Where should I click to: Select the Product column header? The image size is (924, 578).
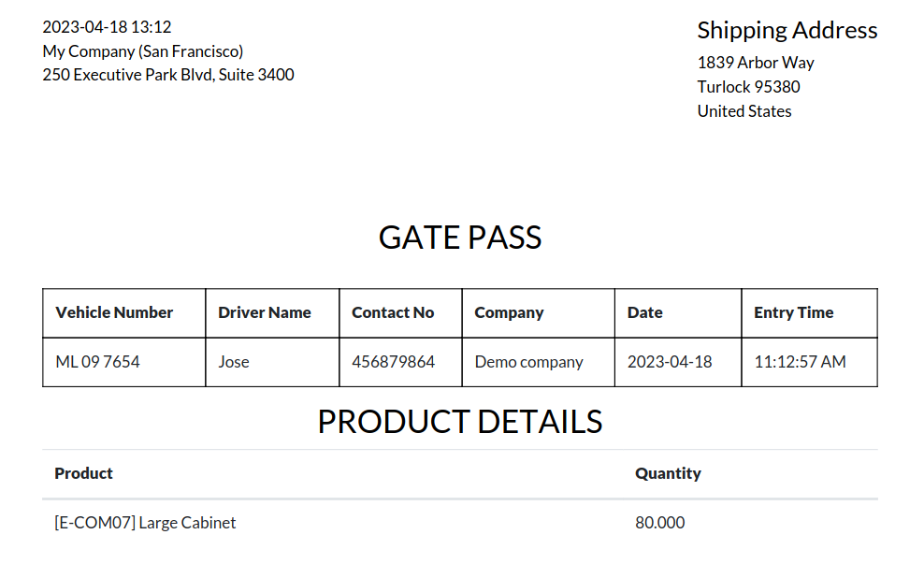tap(83, 473)
